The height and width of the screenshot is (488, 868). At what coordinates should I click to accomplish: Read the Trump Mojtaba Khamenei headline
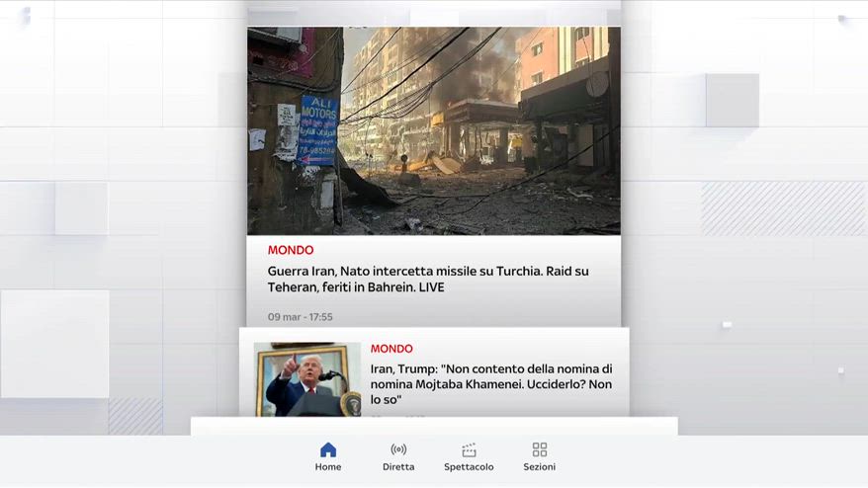coord(491,384)
